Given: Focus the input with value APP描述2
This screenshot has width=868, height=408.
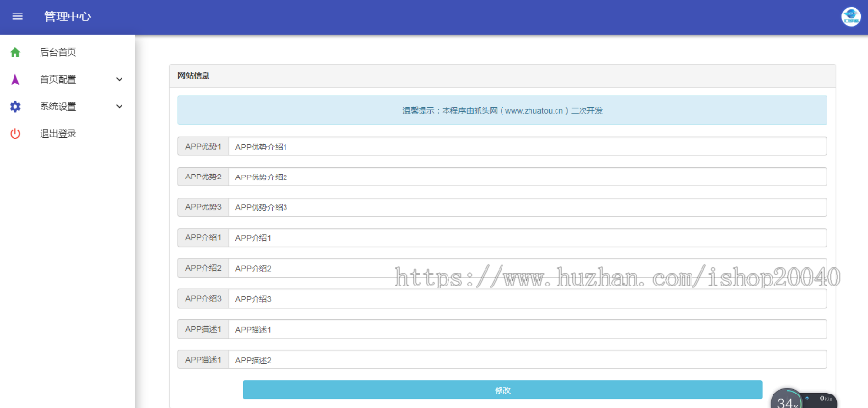Looking at the screenshot, I should [527, 360].
